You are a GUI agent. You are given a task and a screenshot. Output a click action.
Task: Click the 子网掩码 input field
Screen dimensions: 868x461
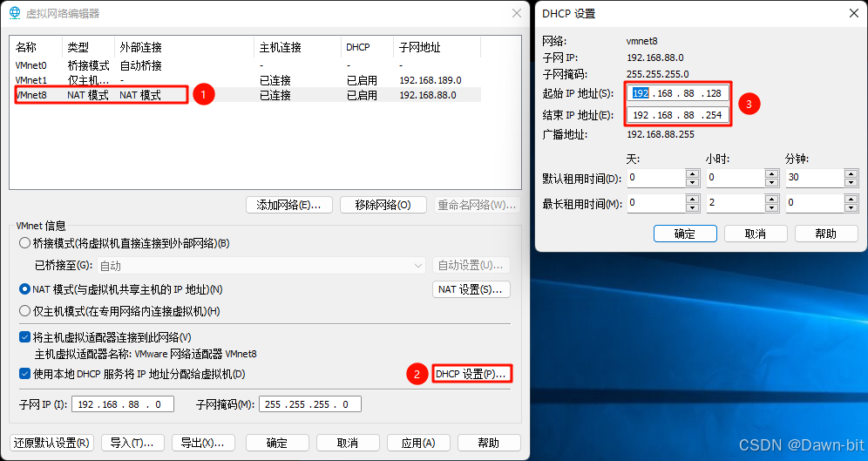coord(310,404)
